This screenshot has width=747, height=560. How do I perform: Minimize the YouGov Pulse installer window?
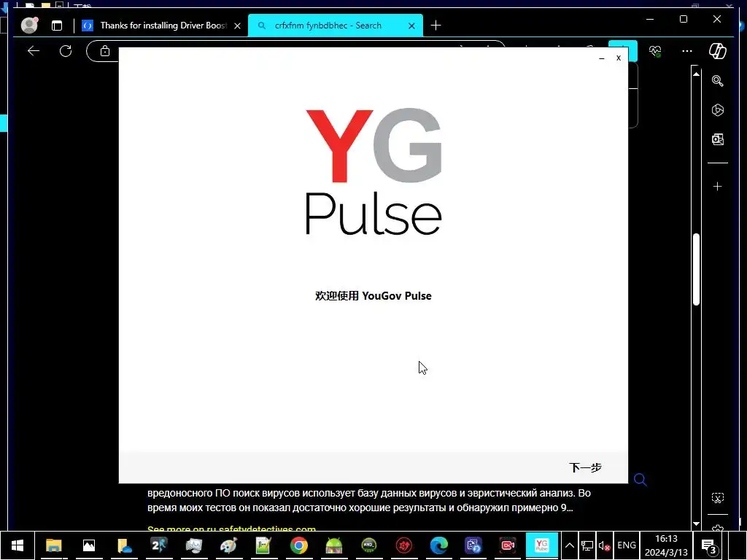pos(602,58)
